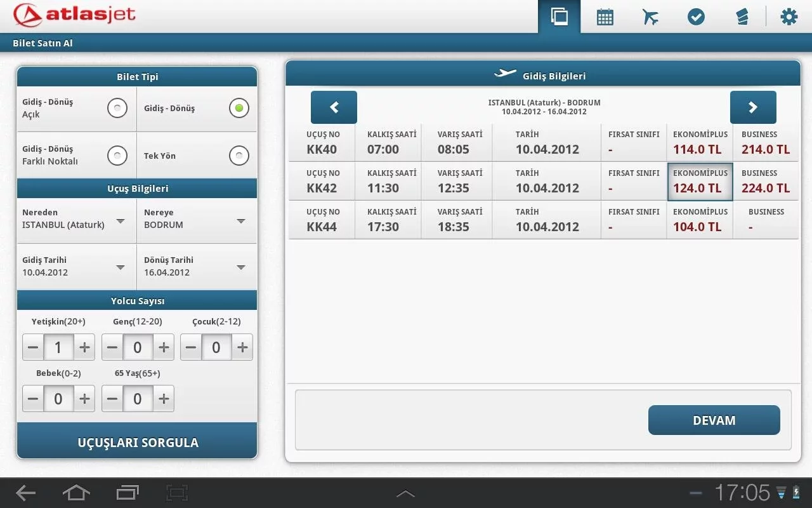Increase Bebek(0-2) passenger count
This screenshot has width=812, height=508.
click(x=84, y=399)
